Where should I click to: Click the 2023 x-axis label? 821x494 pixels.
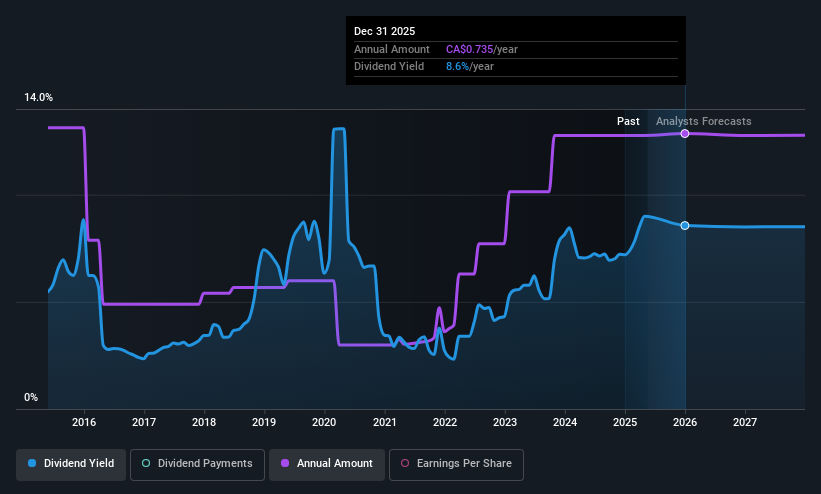[x=505, y=422]
